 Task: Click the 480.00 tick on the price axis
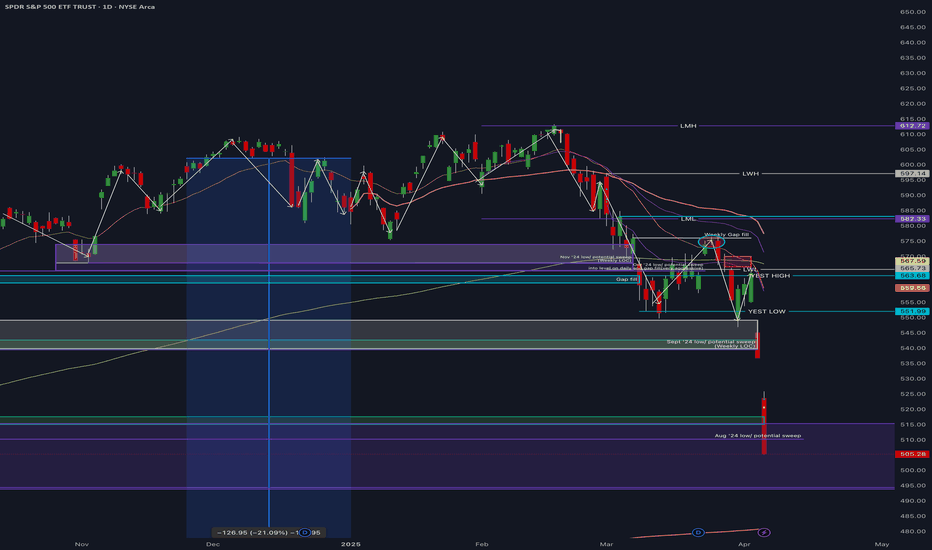(x=912, y=532)
